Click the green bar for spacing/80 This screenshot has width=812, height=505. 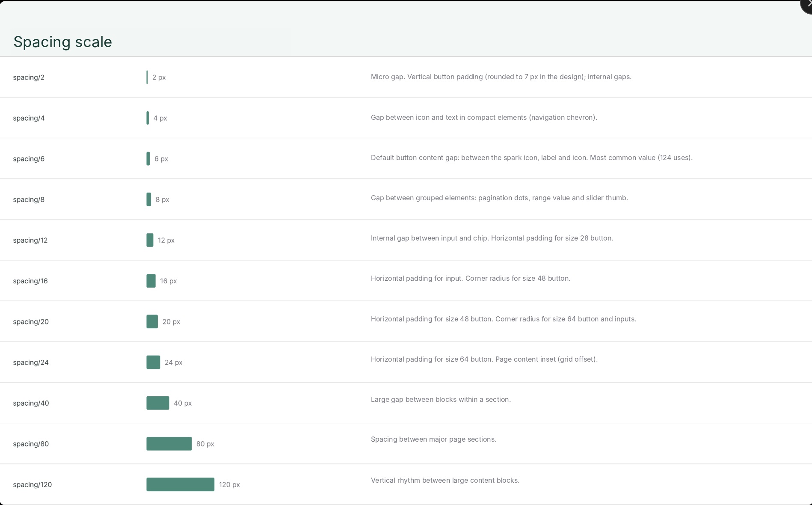(x=169, y=444)
